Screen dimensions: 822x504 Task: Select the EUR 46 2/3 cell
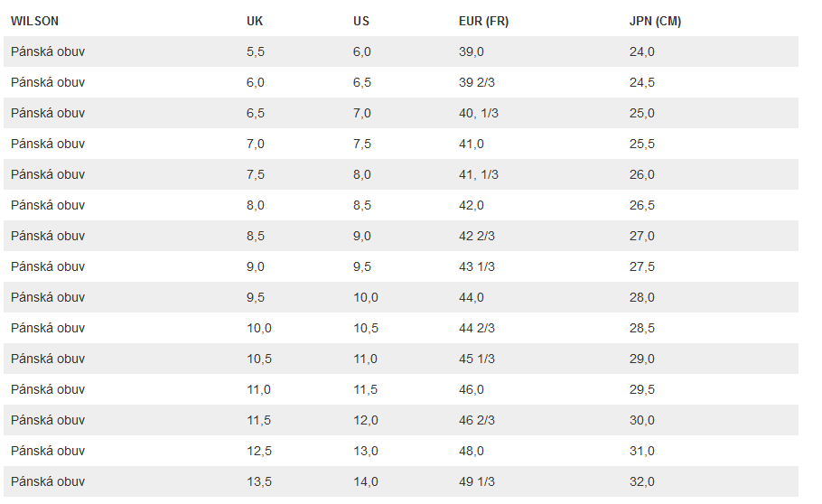(x=477, y=420)
